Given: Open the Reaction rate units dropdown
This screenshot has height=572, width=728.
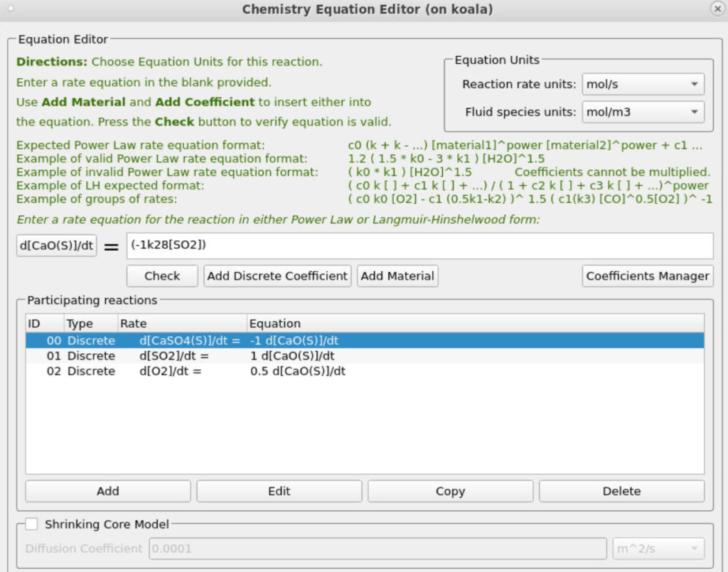Looking at the screenshot, I should [x=643, y=85].
